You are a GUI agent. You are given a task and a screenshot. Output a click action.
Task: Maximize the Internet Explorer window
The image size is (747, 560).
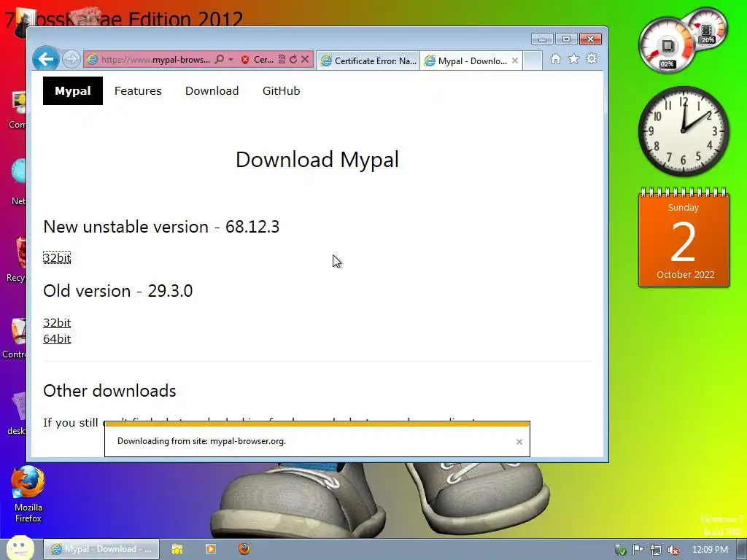[566, 39]
